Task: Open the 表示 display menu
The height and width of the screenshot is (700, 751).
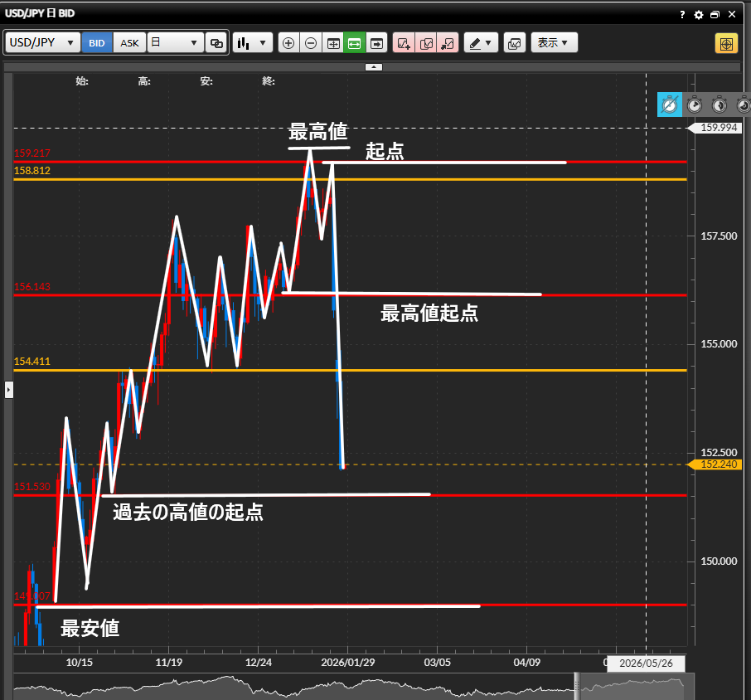Action: [554, 43]
